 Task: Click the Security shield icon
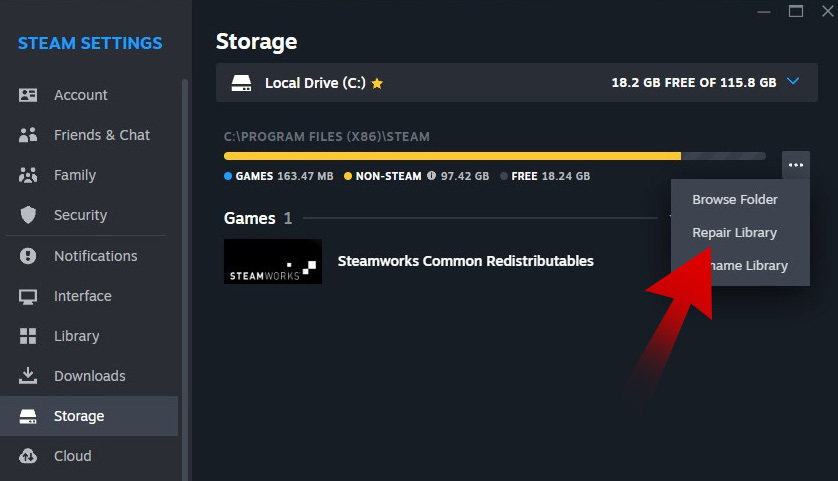coord(28,215)
